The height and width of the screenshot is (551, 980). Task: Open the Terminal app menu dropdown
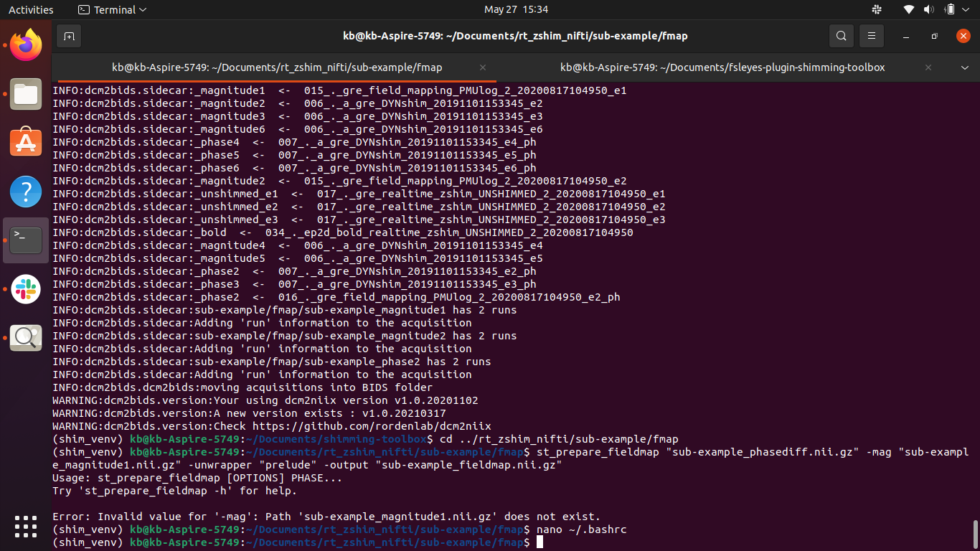point(112,9)
